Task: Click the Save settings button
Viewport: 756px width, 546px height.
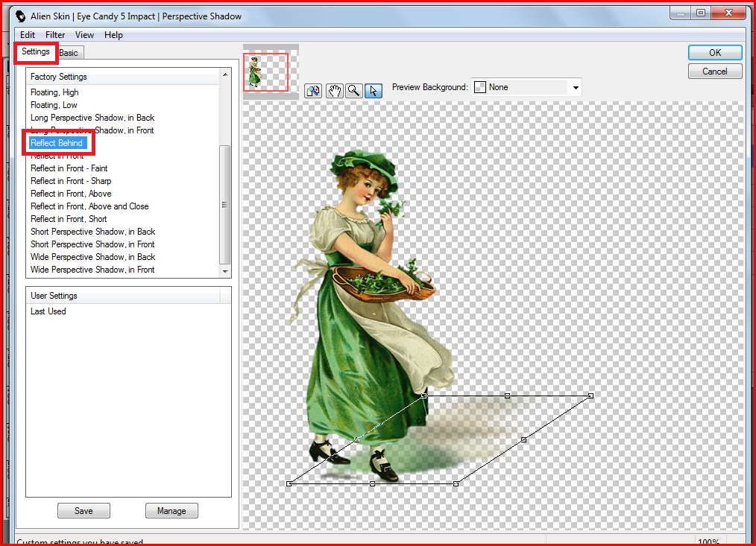Action: click(84, 511)
